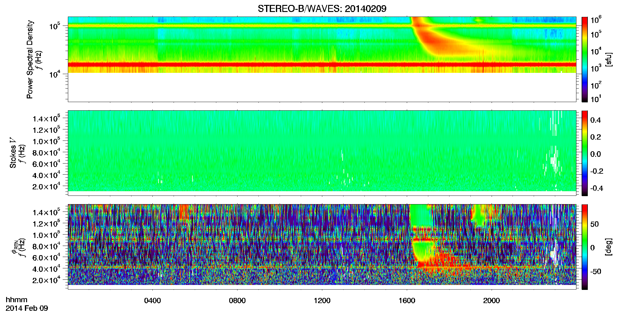Click the 2014 Feb 09 date label

coord(27,308)
